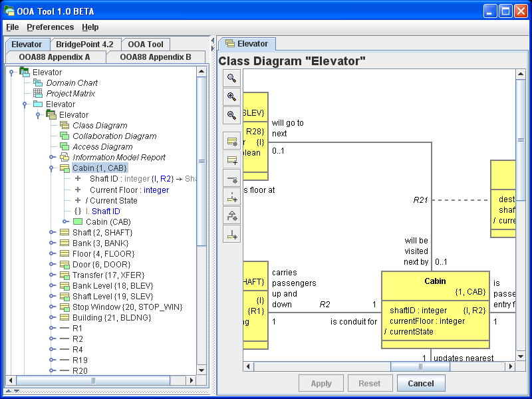Switch to the BridgePoint 4.2 tab

[84, 45]
